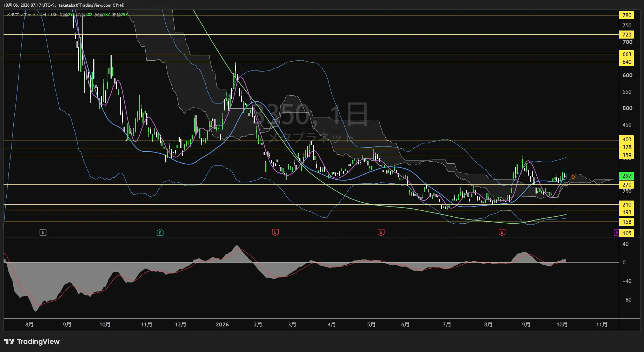Click the 4月 label on time axis

tap(332, 325)
